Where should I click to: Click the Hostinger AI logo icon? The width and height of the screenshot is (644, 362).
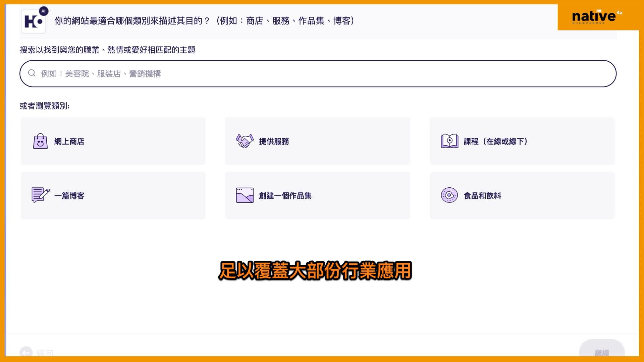(33, 22)
